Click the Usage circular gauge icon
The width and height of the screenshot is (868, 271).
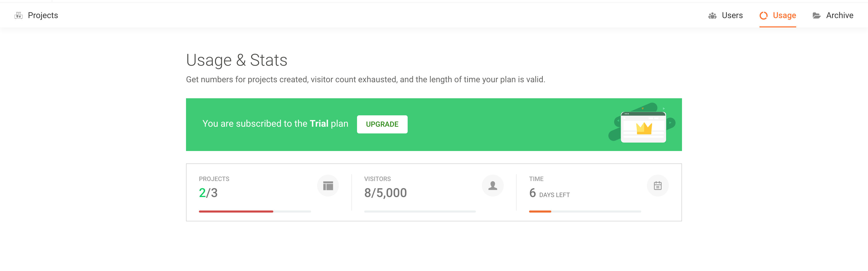point(763,16)
